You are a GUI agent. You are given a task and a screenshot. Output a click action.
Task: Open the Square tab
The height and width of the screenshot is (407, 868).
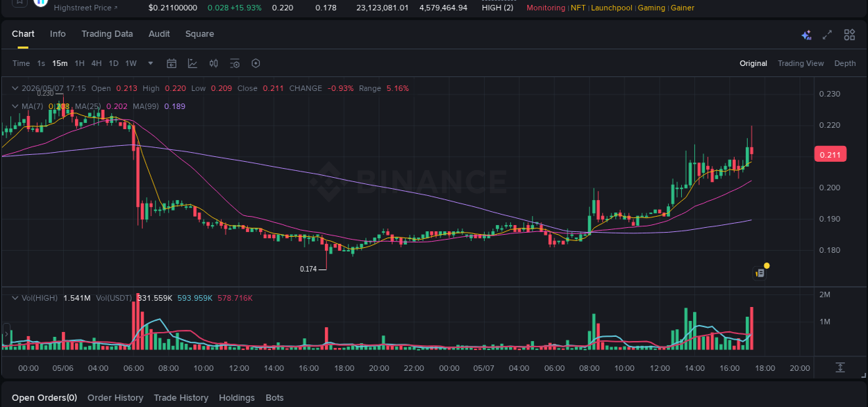[x=199, y=34]
